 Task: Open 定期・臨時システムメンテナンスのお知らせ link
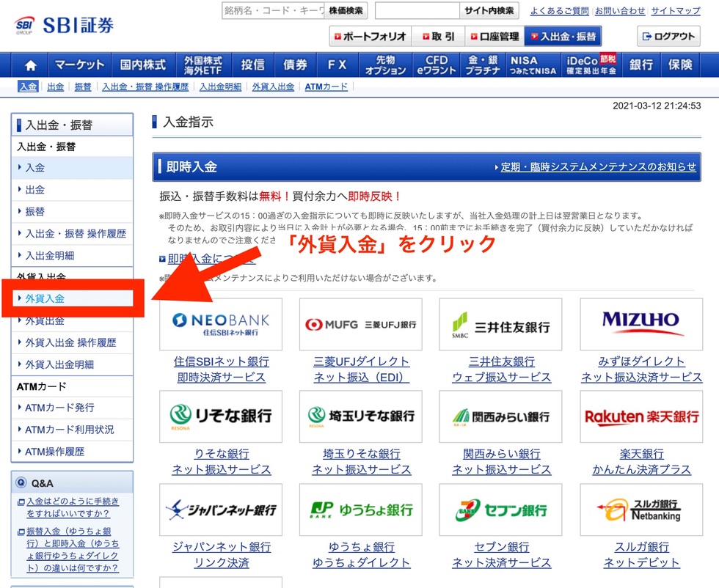tap(599, 167)
